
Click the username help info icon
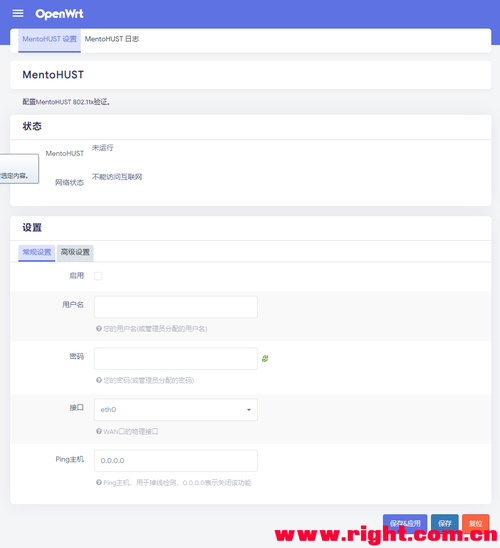click(99, 329)
